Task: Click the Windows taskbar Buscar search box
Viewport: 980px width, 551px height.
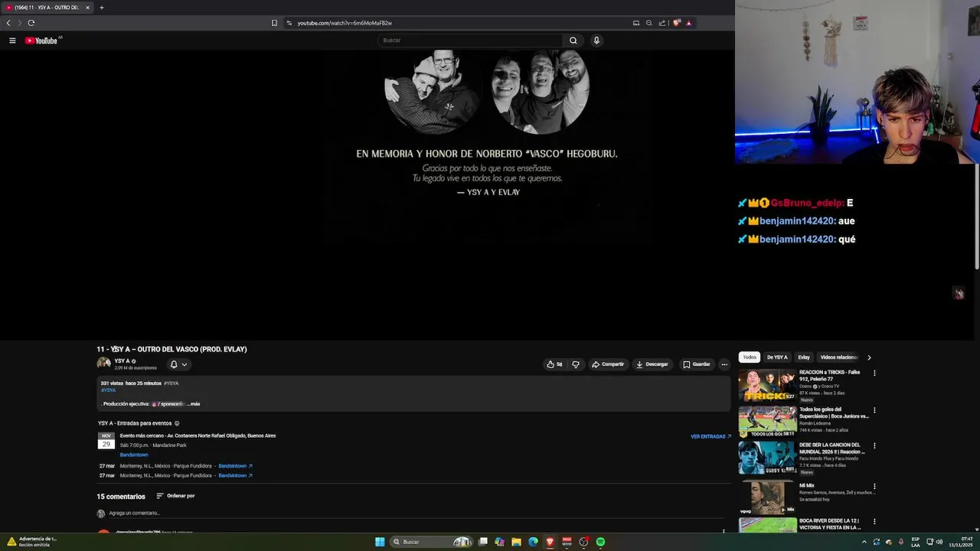Action: (x=433, y=542)
